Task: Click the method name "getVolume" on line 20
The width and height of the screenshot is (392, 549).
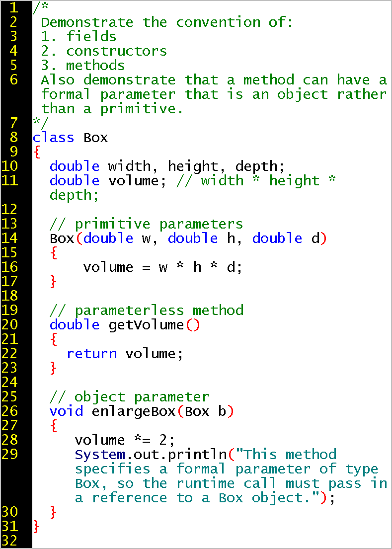Action: 146,325
